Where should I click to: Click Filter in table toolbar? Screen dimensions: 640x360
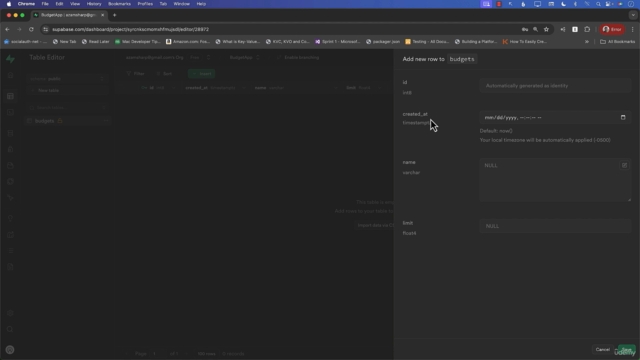point(136,74)
